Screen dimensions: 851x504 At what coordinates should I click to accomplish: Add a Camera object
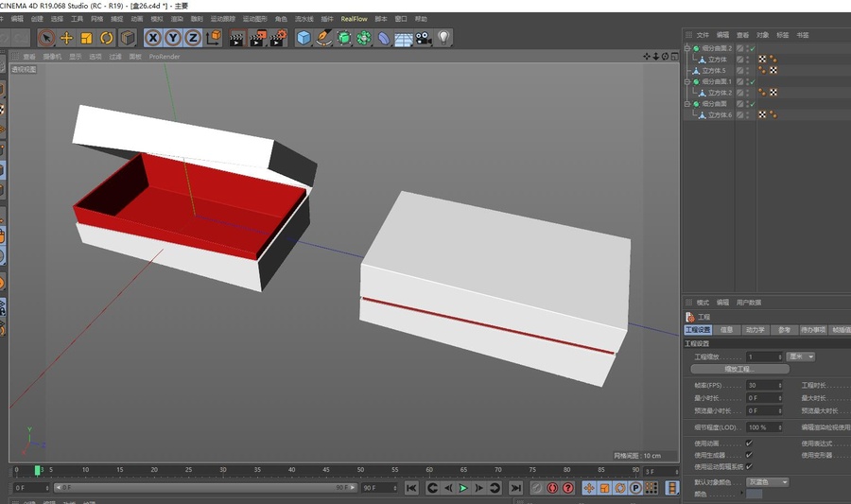pos(424,38)
